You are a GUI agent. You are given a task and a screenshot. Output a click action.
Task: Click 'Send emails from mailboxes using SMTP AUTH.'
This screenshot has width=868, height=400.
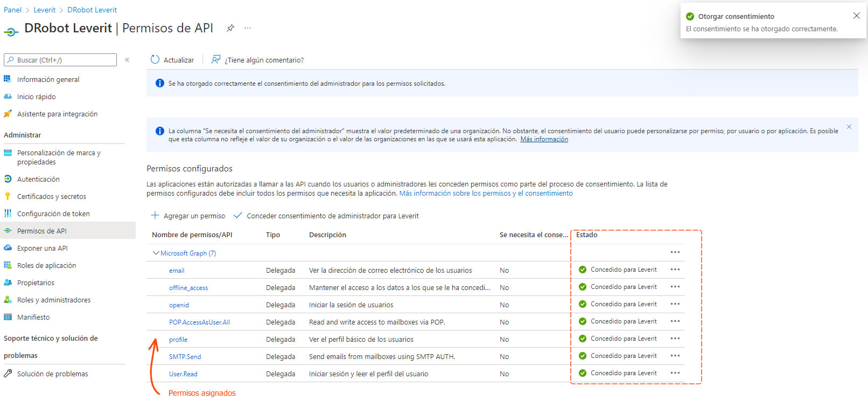(382, 357)
